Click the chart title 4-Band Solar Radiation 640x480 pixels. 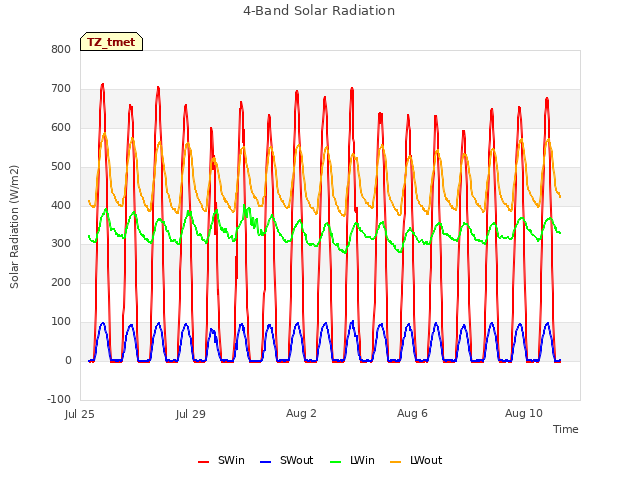click(x=319, y=11)
